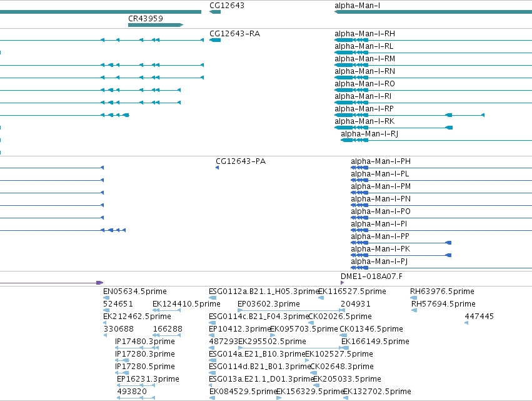Select EST ESG013a.E21.1_D01.3prime
532x401 pixels.
click(261, 379)
